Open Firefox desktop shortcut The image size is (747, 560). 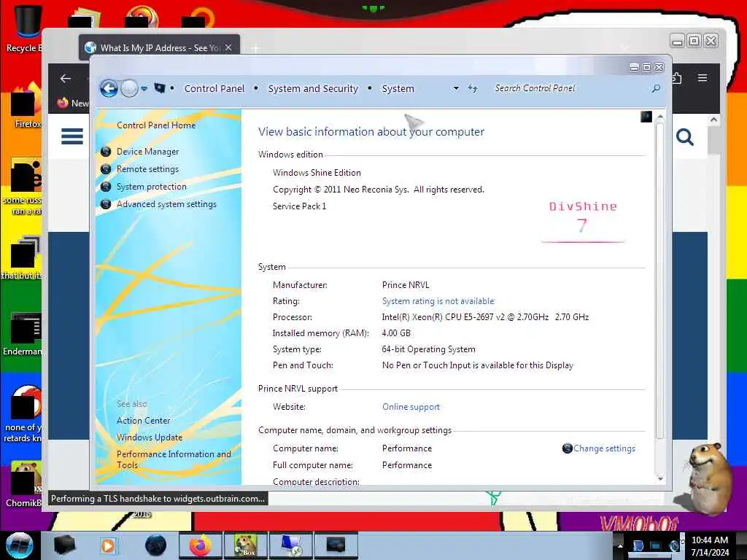tap(26, 106)
